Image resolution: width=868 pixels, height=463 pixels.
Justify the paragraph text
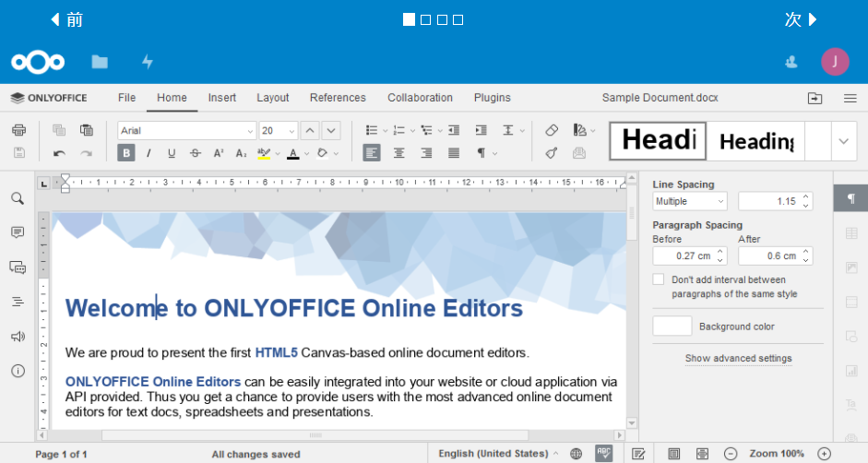coord(454,153)
